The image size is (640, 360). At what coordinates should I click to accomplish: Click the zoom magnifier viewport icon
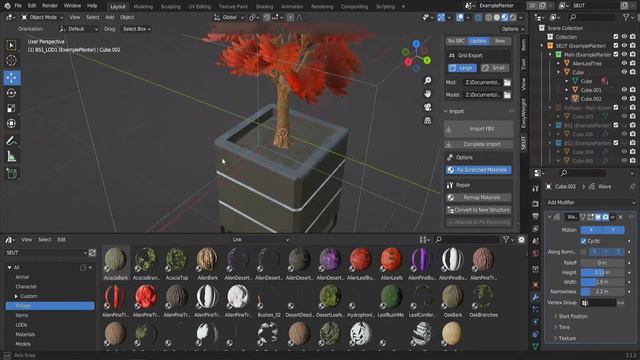427,80
